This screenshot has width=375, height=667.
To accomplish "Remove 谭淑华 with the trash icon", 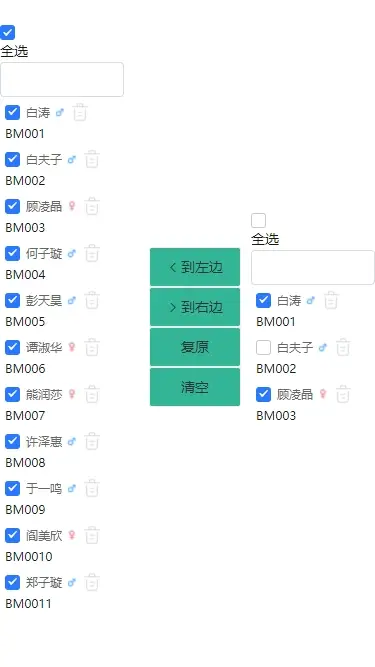I will point(91,347).
